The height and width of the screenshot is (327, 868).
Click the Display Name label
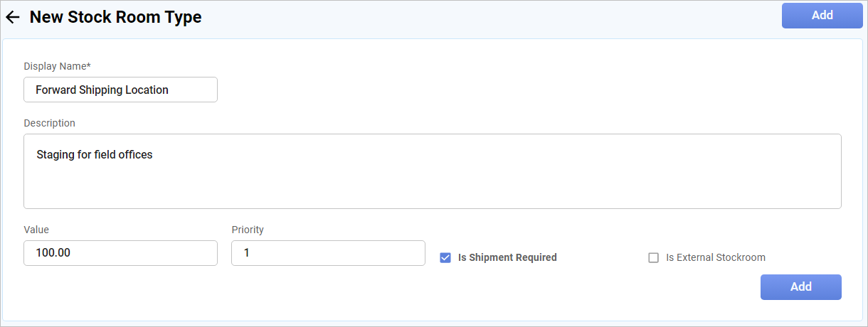click(57, 66)
